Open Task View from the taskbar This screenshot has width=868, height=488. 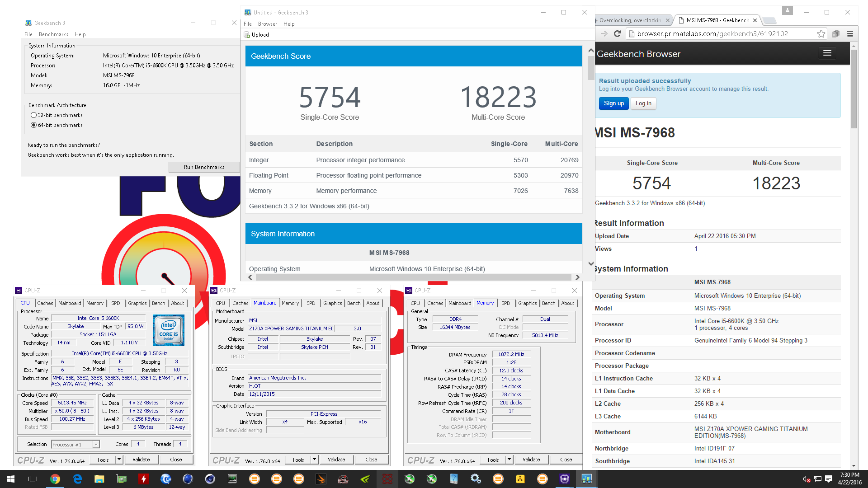point(33,479)
